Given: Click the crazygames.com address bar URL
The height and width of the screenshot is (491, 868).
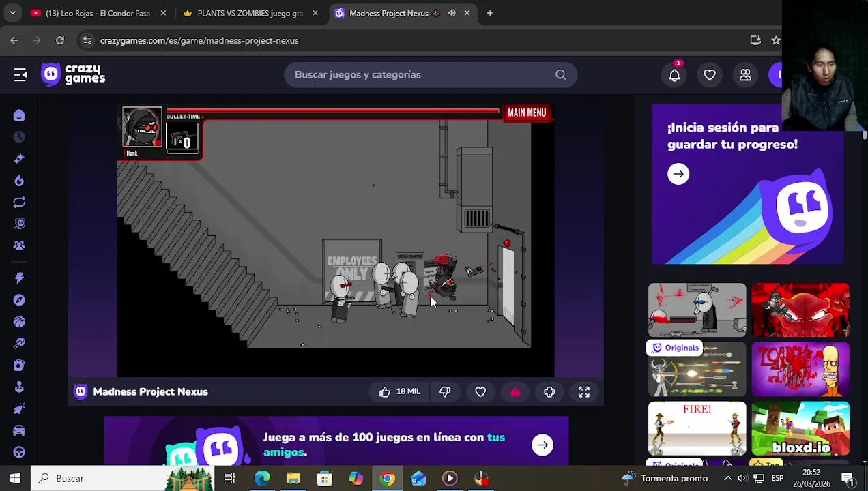Looking at the screenshot, I should [x=199, y=40].
